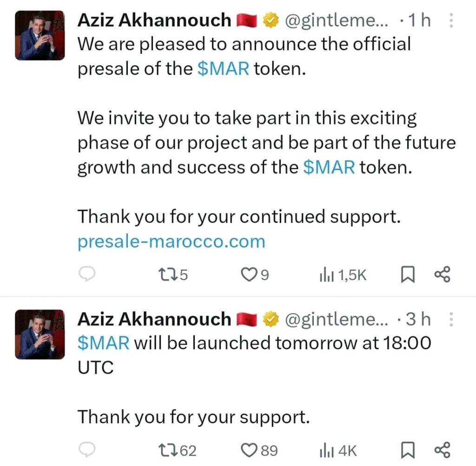Click the first $MAR cashtag in top tweet
Image resolution: width=476 pixels, height=466 pixels.
(223, 69)
